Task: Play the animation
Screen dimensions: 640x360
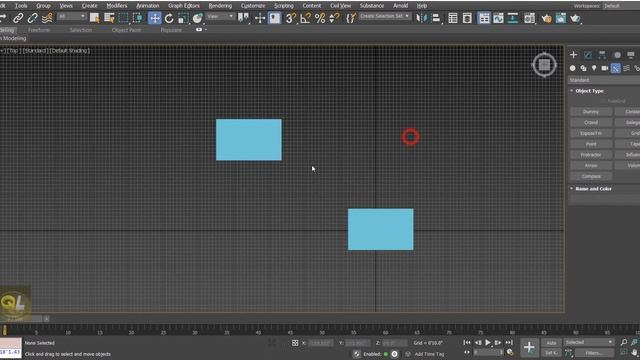Action: click(x=488, y=342)
